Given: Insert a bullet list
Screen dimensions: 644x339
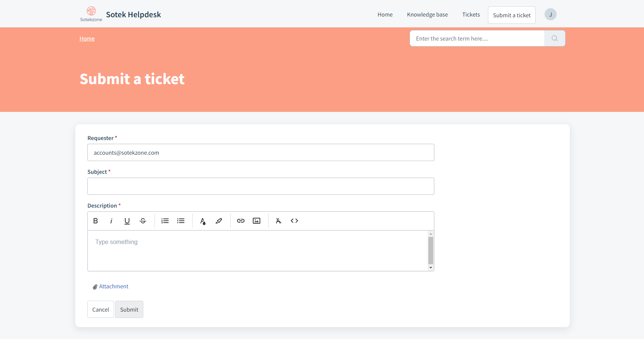Looking at the screenshot, I should [x=180, y=221].
